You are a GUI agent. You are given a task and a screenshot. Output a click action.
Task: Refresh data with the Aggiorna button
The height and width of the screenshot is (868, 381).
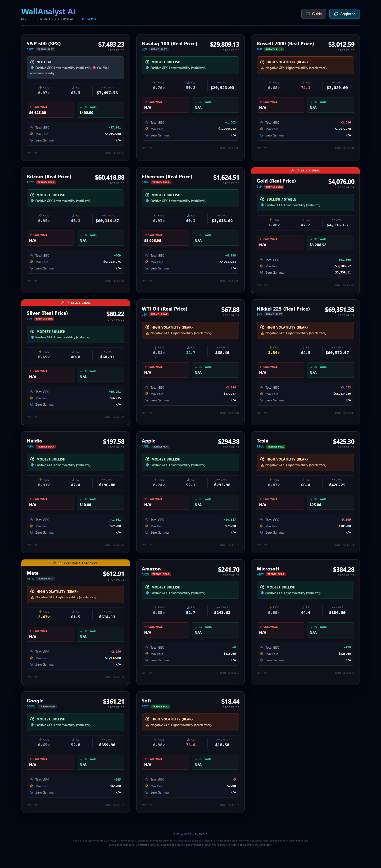tap(344, 14)
